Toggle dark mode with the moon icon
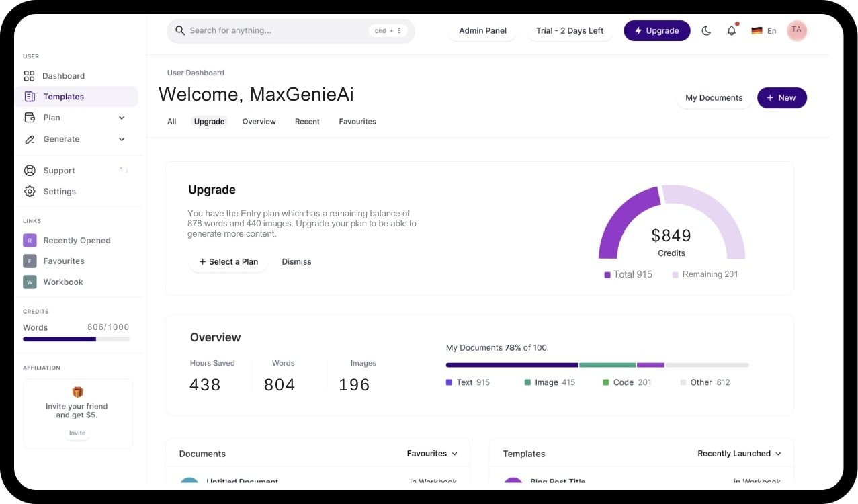Viewport: 858px width, 504px height. [706, 30]
